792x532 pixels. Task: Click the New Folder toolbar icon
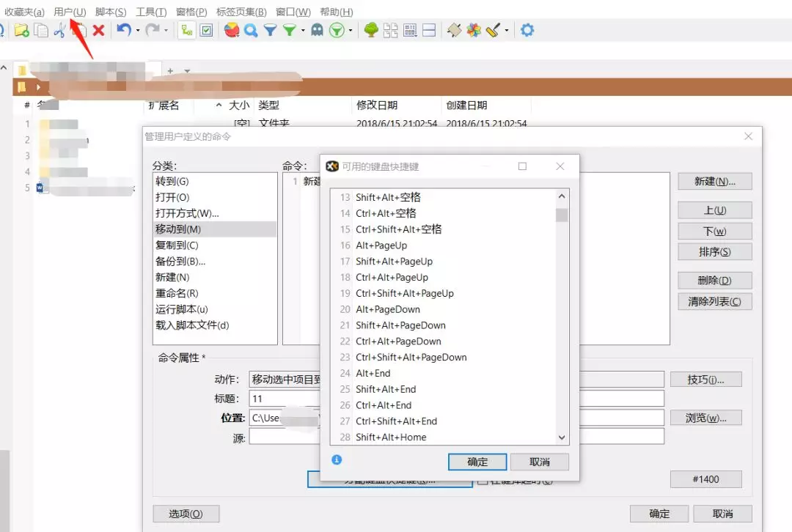[21, 30]
